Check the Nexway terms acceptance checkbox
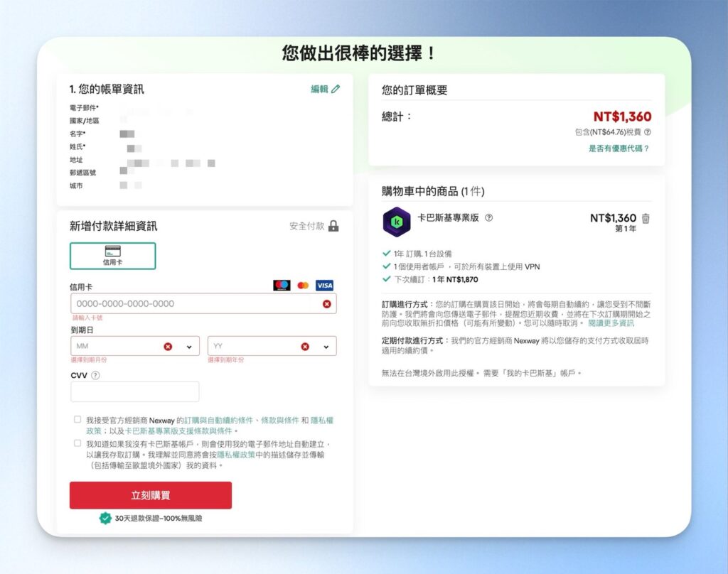 [77, 419]
